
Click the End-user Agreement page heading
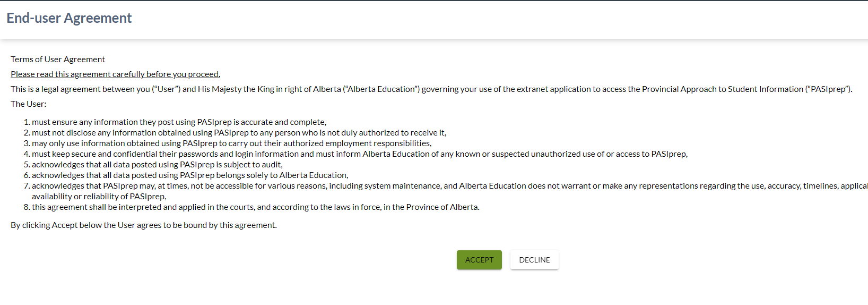pos(69,18)
